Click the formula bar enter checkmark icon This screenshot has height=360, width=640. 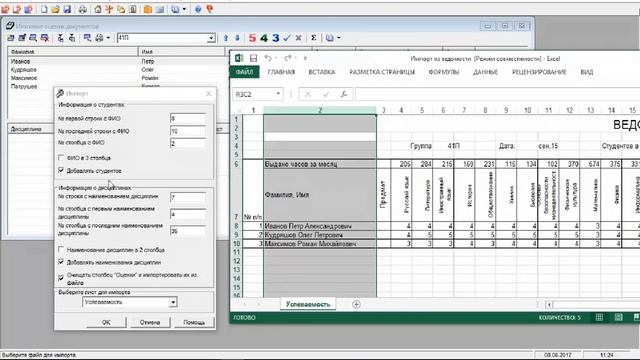pyautogui.click(x=326, y=94)
